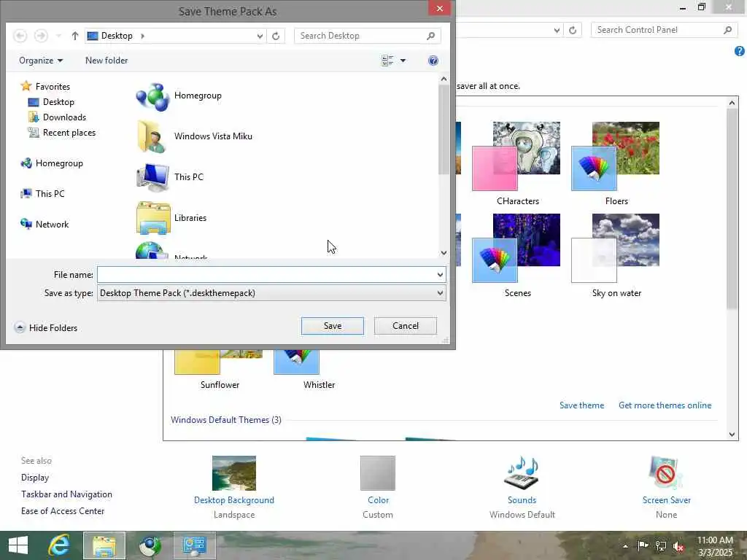Select Favorites star in the navigation pane
Screen dimensions: 747x560
tap(26, 86)
